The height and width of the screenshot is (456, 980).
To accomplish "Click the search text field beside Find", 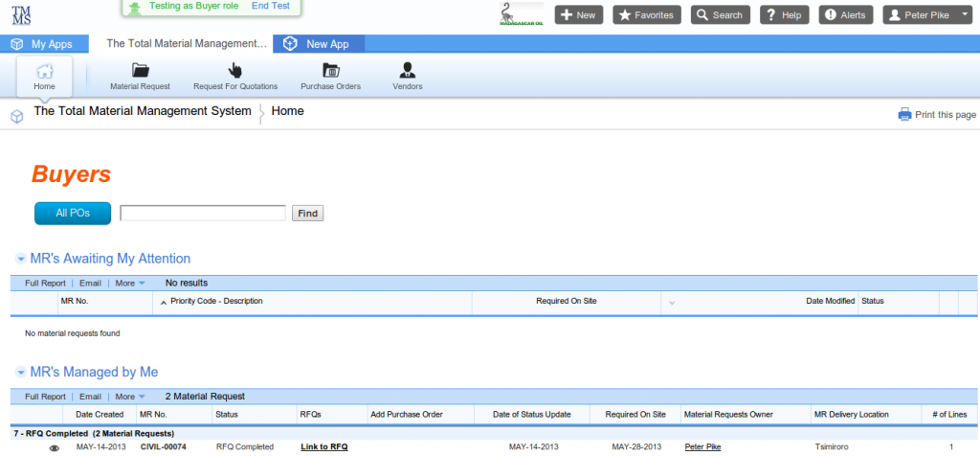I will click(203, 213).
